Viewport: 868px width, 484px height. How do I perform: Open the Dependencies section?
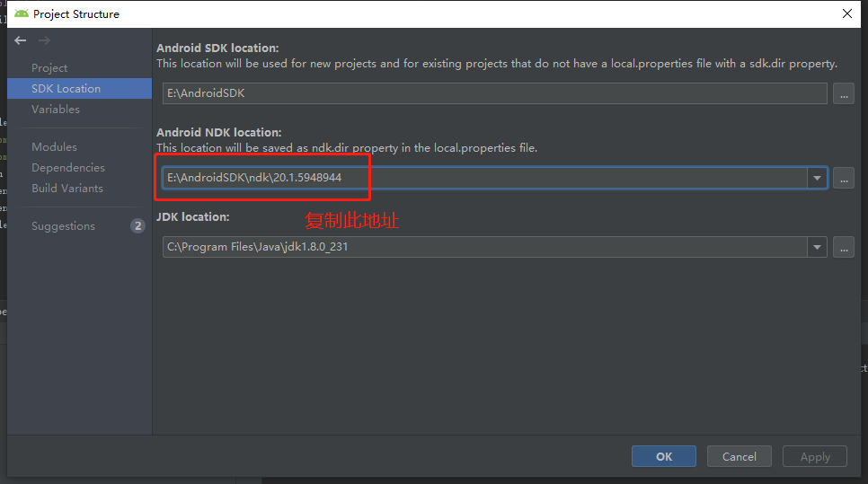pos(68,168)
